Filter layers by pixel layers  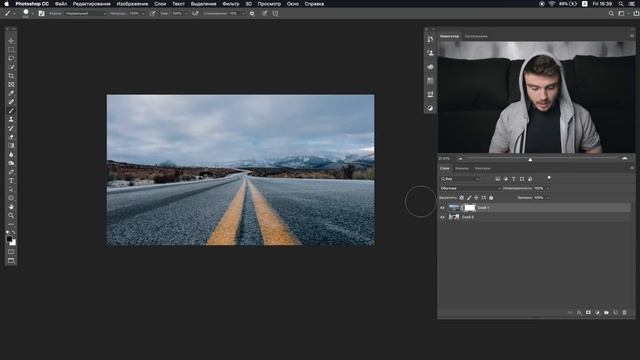(498, 179)
